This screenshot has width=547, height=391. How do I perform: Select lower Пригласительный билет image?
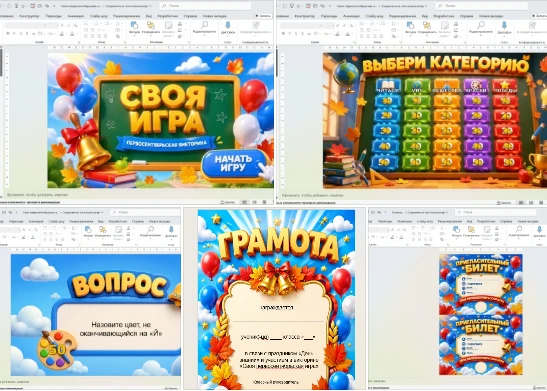[480, 345]
